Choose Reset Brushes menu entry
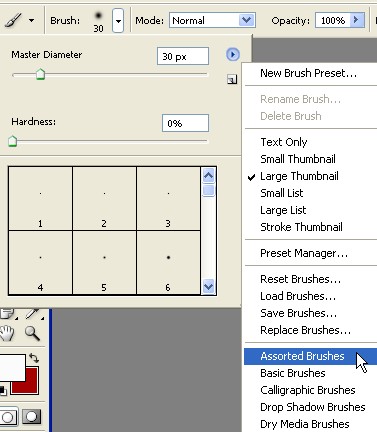Screen dimensions: 377x432 [300, 279]
